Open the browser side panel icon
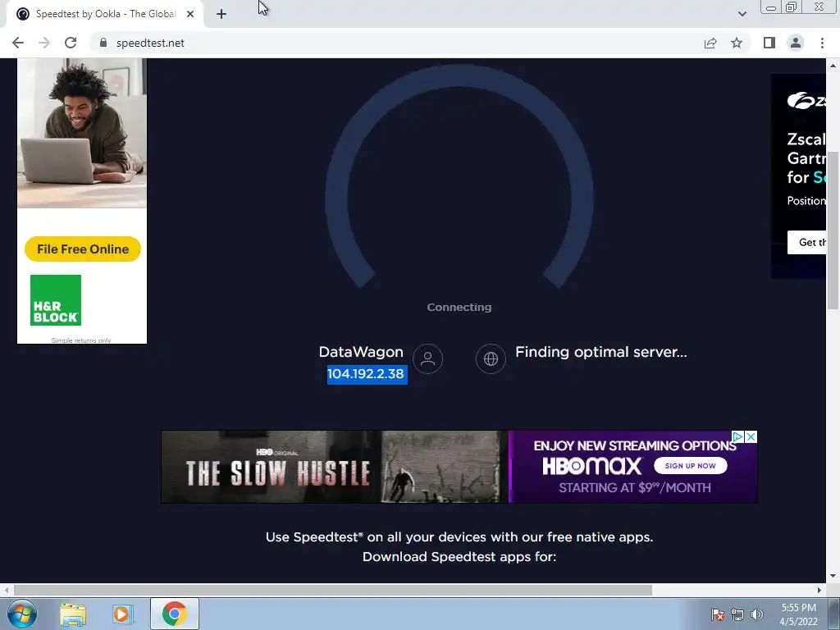This screenshot has height=630, width=840. pos(769,43)
